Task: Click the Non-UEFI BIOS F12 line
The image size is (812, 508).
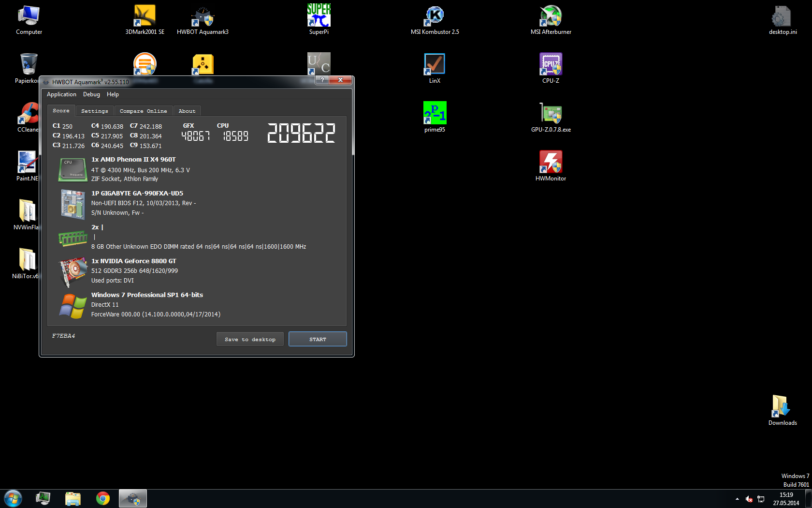Action: 144,203
